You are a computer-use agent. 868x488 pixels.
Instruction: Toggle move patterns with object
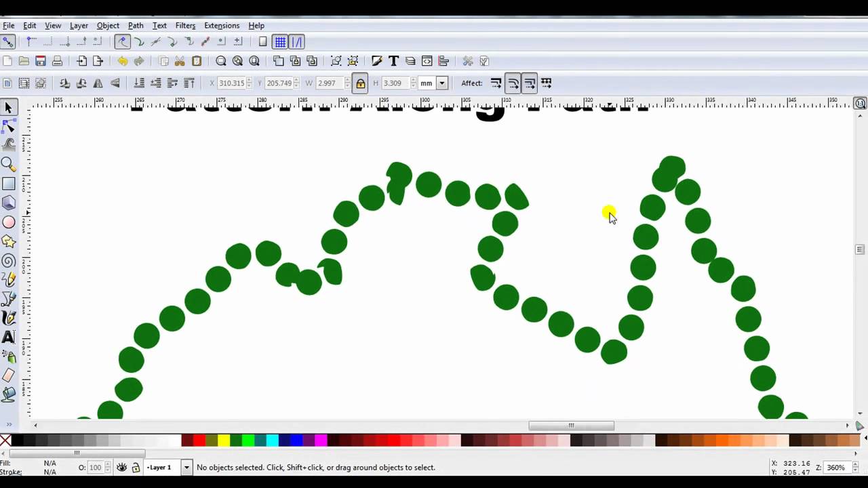pos(547,83)
